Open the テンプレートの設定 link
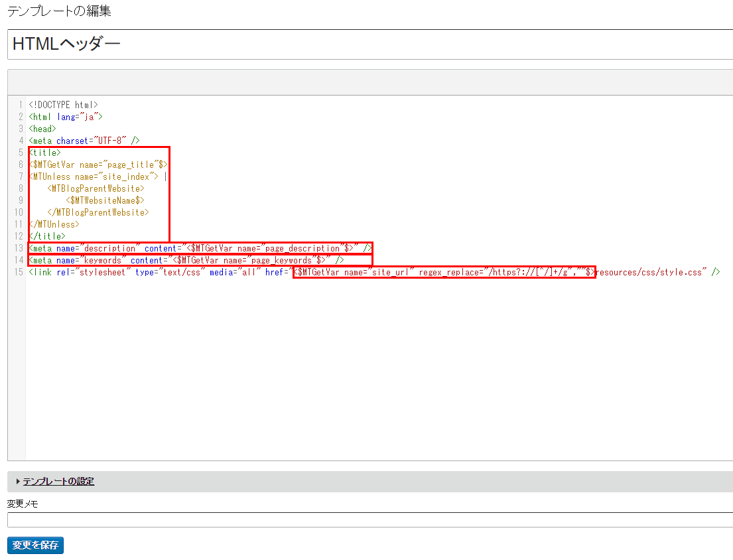 [x=58, y=482]
